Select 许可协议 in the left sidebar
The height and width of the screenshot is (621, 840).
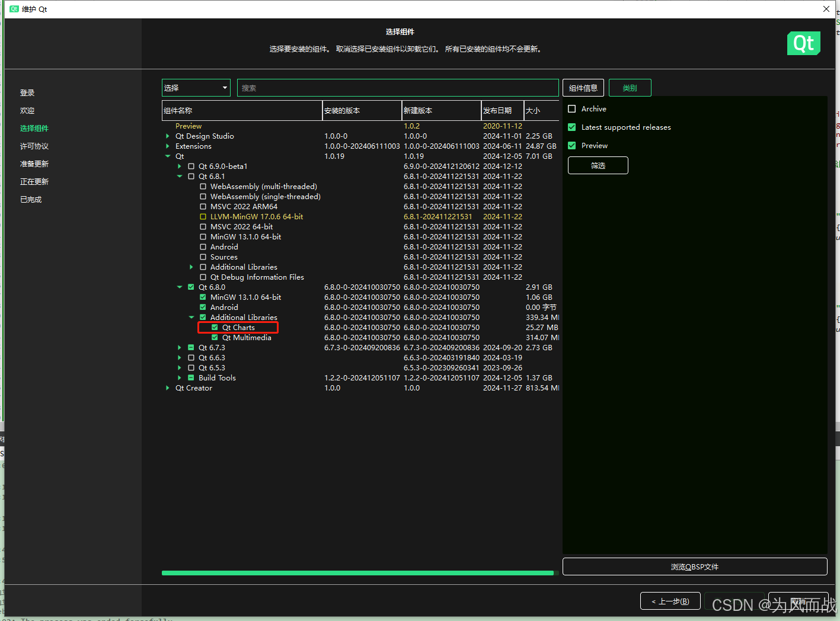[x=34, y=146]
